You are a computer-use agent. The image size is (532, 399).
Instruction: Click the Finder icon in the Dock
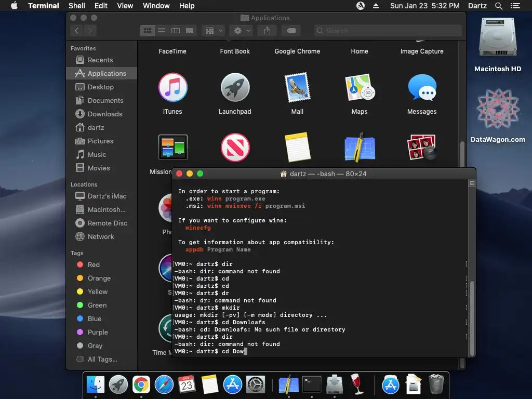click(x=96, y=385)
